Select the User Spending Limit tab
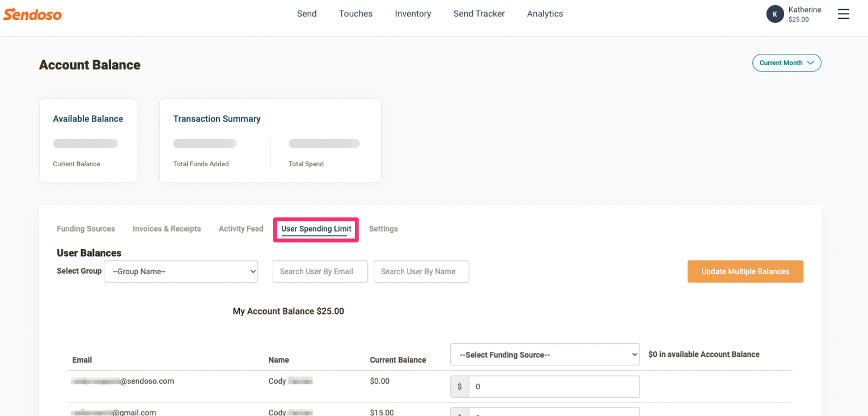868x416 pixels. point(316,229)
